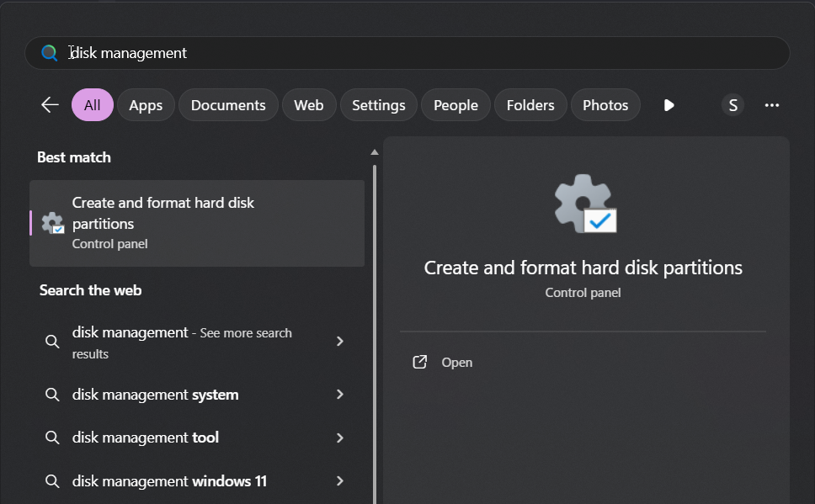
Task: Click large gear icon in preview pane
Action: click(585, 204)
